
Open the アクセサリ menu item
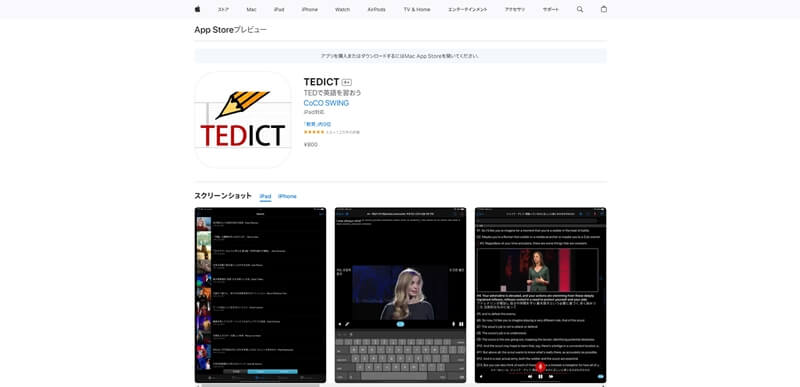(515, 10)
